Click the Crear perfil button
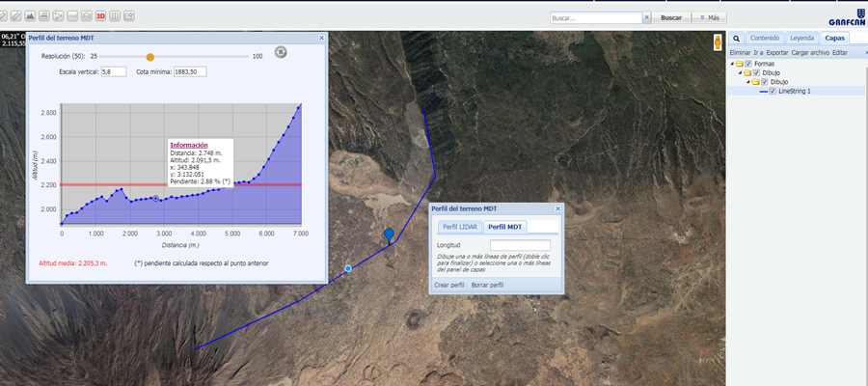 point(449,285)
